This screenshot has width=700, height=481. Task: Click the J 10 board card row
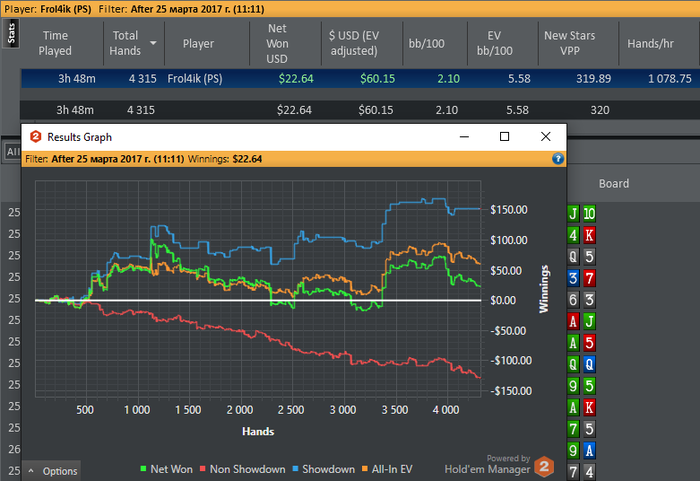(x=582, y=213)
